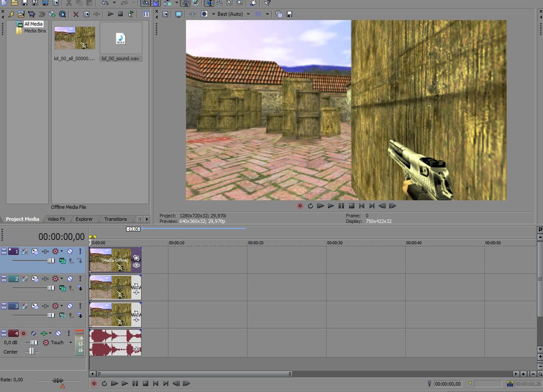Viewport: 543px width, 392px height.
Task: Open Video Output FX in preview toolbar
Action: click(192, 14)
